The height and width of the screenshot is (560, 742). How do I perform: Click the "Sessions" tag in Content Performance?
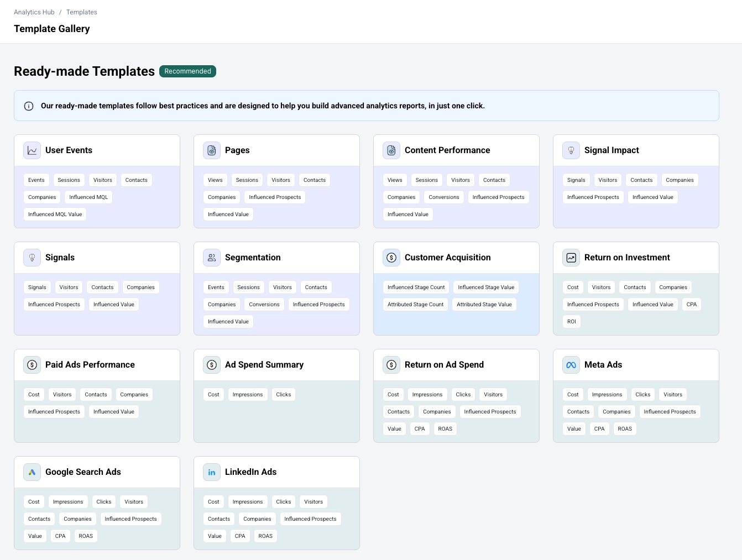[x=427, y=180]
